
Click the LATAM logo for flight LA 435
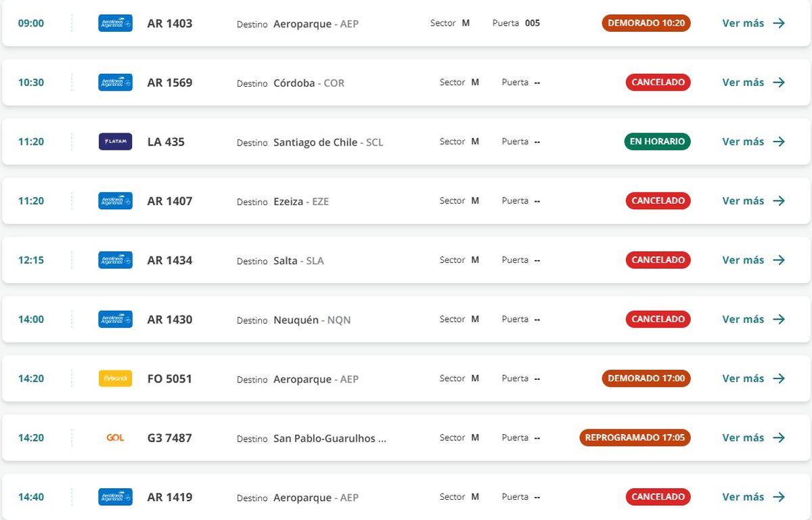[115, 142]
